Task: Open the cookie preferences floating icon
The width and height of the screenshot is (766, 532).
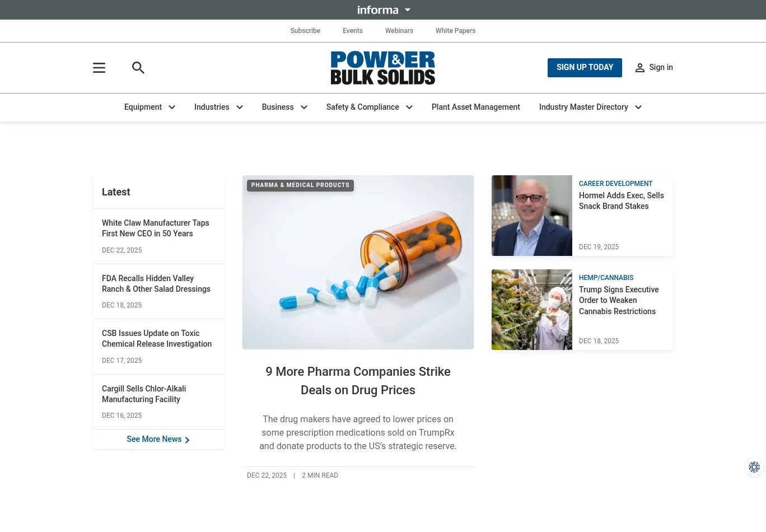Action: 754,467
